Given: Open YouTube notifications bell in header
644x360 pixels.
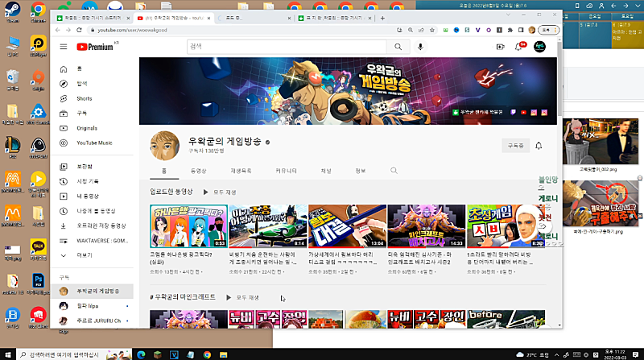Looking at the screenshot, I should coord(518,47).
